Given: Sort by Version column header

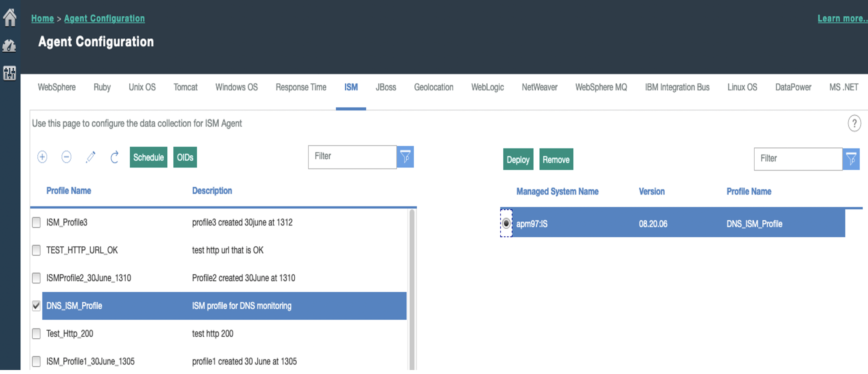Looking at the screenshot, I should tap(652, 191).
